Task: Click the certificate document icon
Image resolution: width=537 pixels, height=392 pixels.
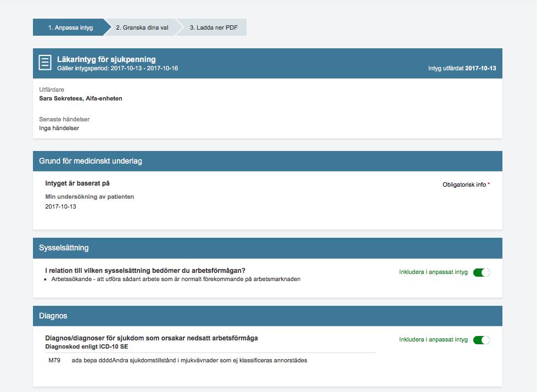Action: coord(45,63)
